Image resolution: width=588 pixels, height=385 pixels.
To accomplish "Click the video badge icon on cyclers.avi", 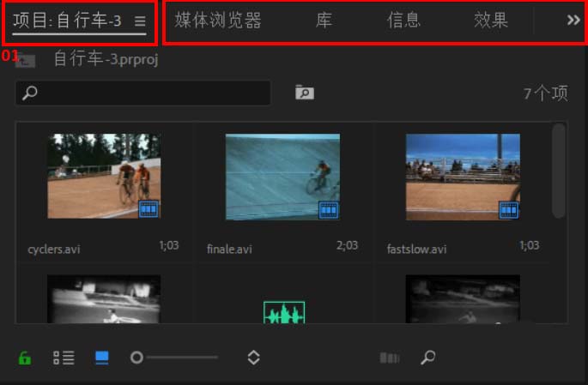I will point(149,209).
